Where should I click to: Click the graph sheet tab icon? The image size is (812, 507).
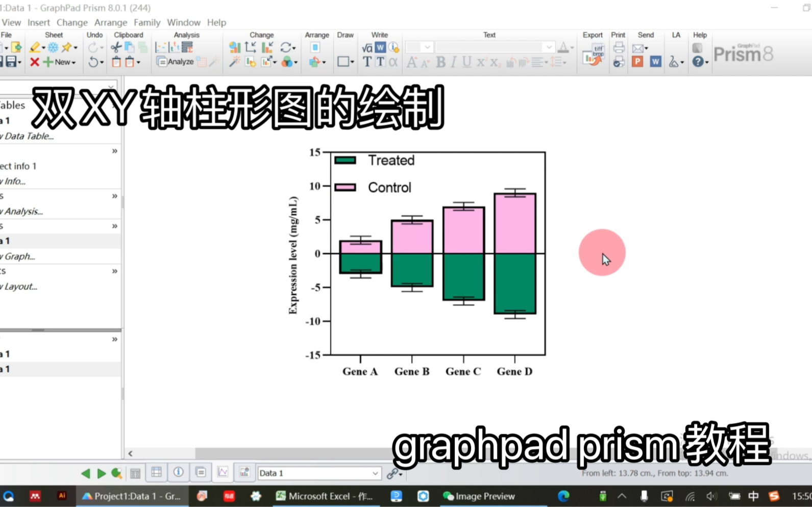(x=223, y=472)
